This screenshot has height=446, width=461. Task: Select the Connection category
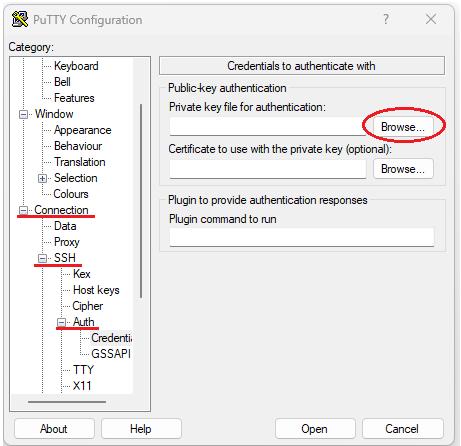(61, 210)
